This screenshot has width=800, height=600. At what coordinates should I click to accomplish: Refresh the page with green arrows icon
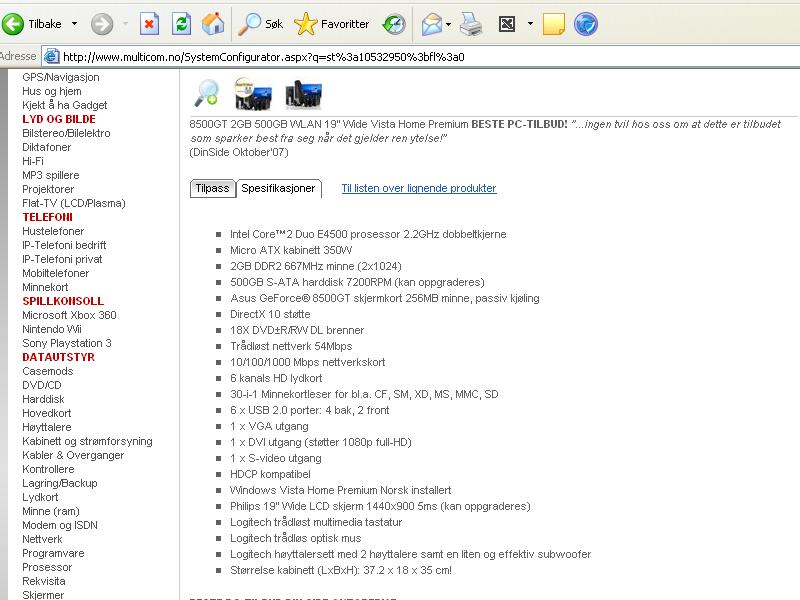tap(181, 24)
